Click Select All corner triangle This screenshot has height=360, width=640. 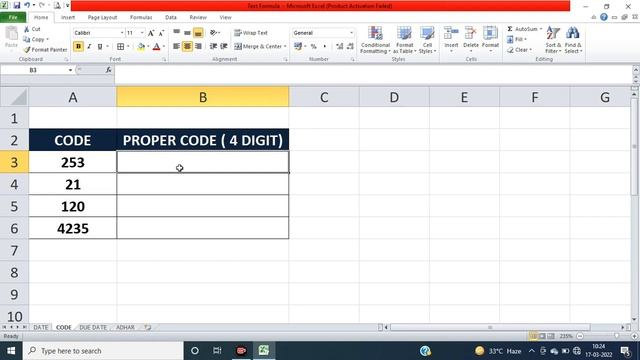14,97
